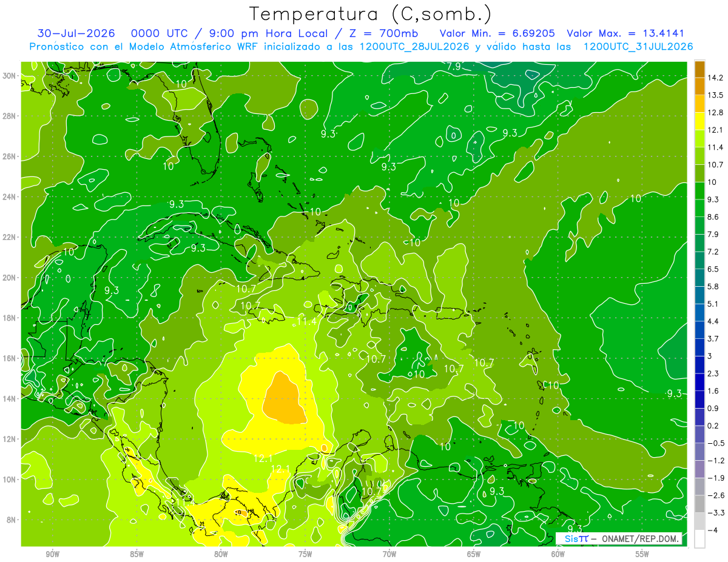Viewport: 728px width, 562px height.
Task: Click the "55W" longitude axis label
Action: click(642, 555)
